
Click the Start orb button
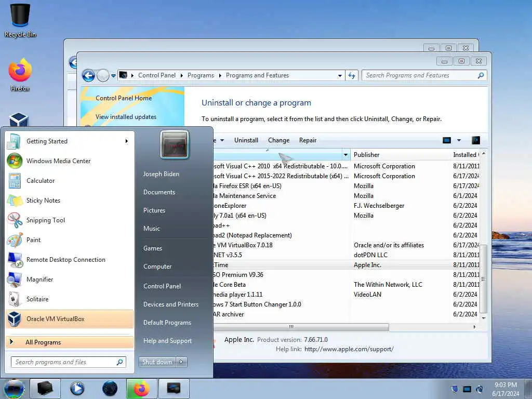[x=14, y=389]
